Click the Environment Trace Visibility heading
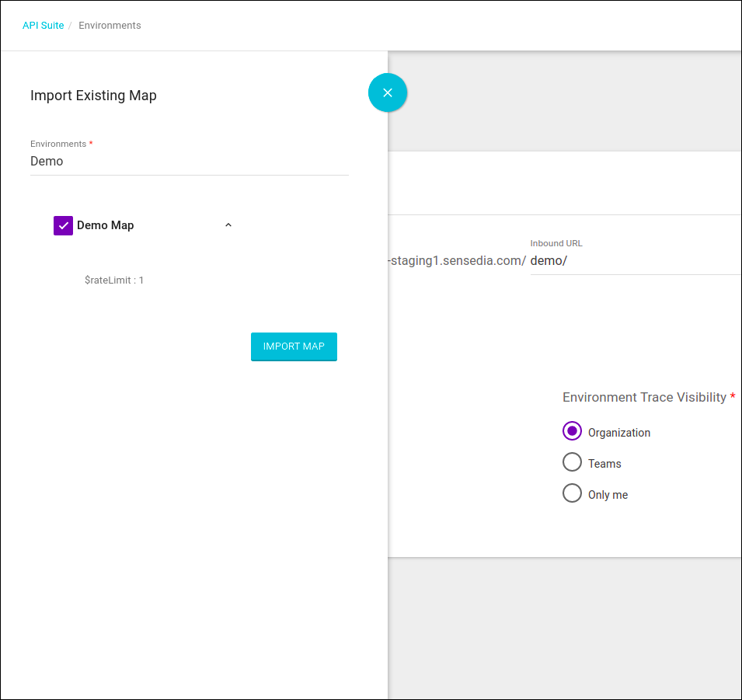 pyautogui.click(x=644, y=397)
